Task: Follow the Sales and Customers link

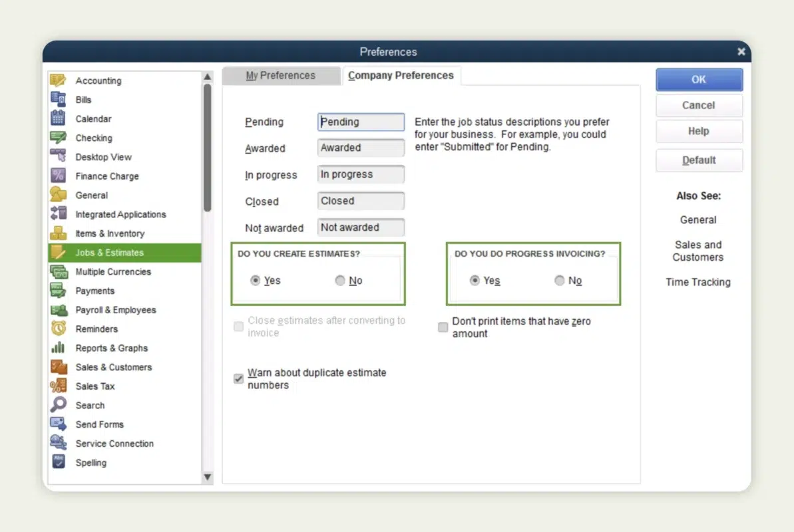Action: coord(697,251)
